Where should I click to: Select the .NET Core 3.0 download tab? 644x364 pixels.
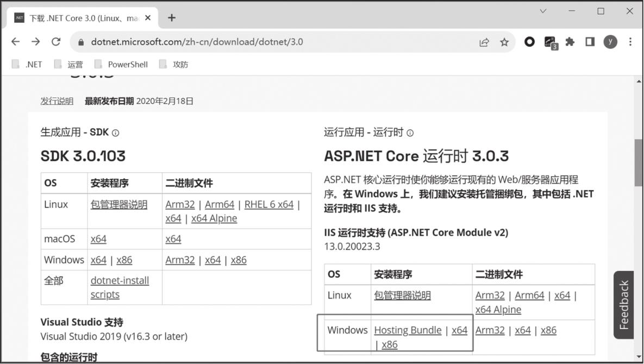82,18
